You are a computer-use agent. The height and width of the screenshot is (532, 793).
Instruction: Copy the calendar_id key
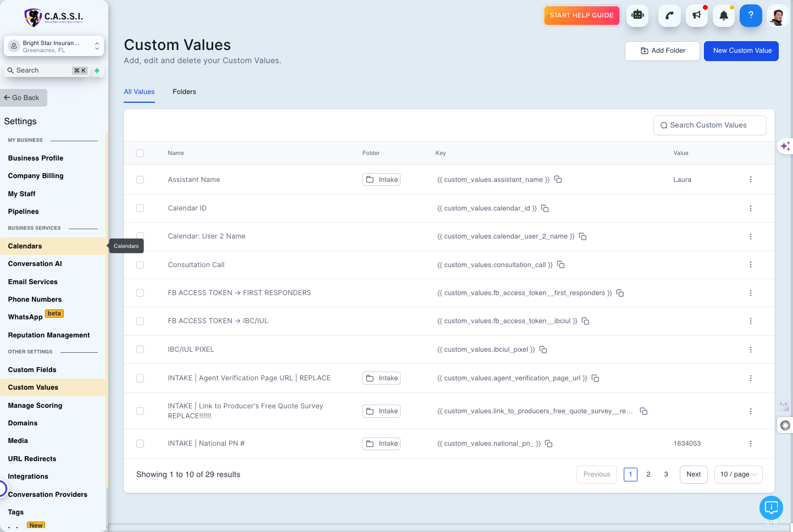[x=545, y=208]
